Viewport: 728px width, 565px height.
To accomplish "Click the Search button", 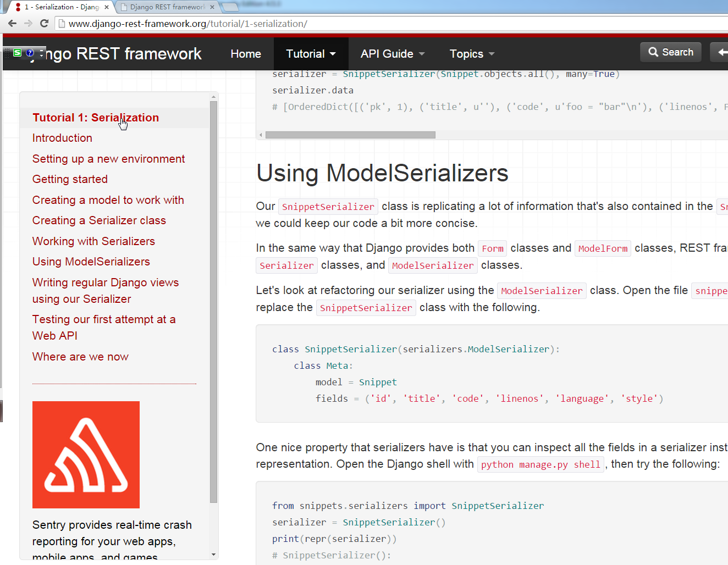I will tap(671, 52).
